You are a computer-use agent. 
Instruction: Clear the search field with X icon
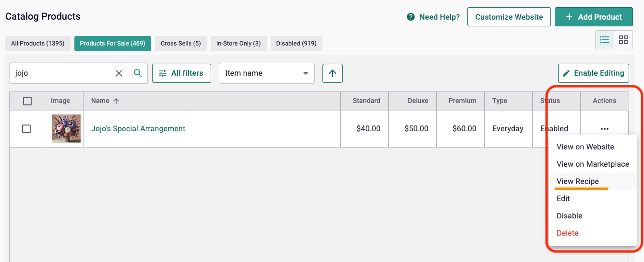(x=119, y=73)
